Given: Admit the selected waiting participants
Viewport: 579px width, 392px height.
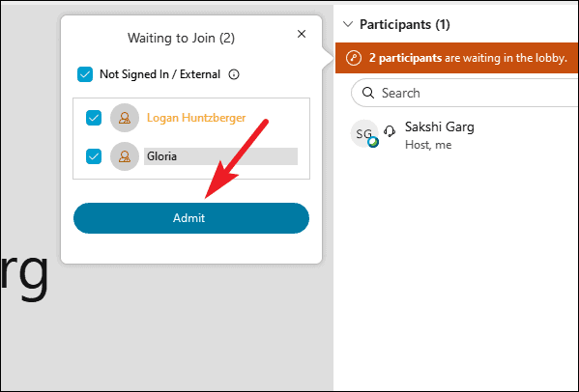Looking at the screenshot, I should [x=191, y=218].
